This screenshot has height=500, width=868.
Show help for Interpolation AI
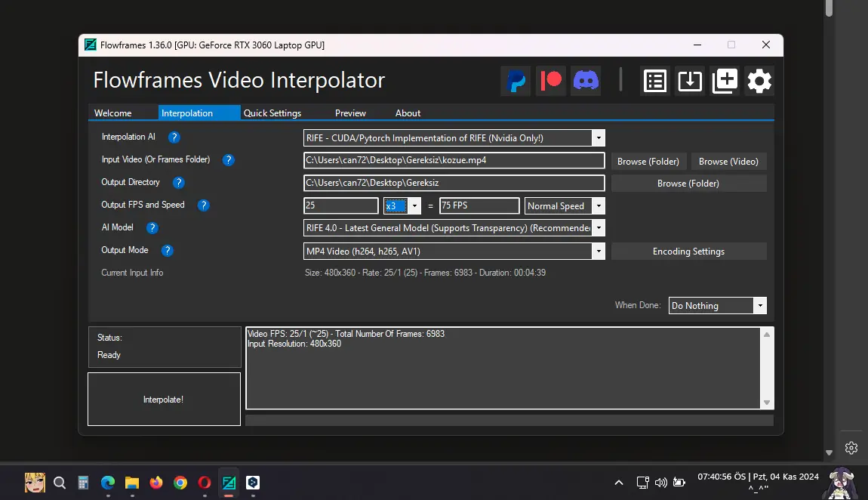(174, 137)
